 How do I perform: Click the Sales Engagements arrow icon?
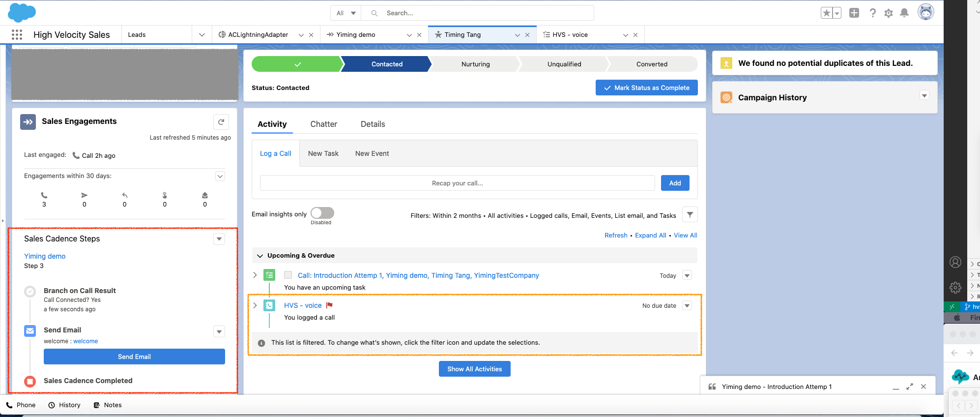point(28,122)
